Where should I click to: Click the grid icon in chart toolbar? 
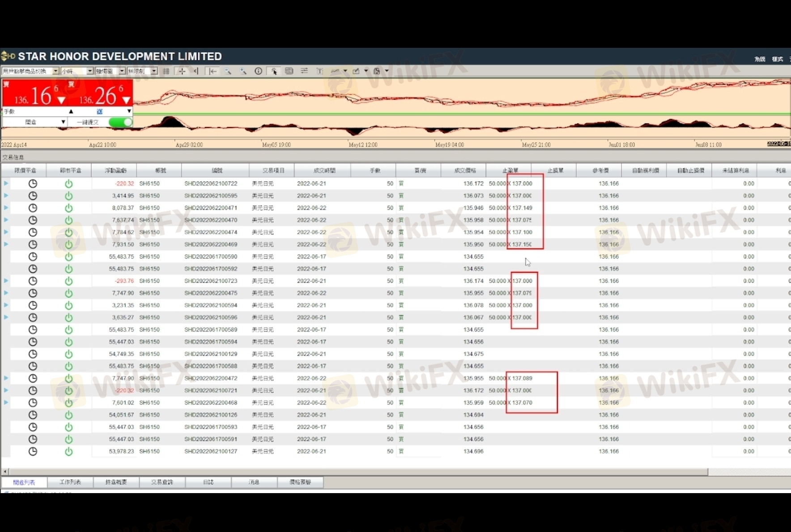[166, 71]
